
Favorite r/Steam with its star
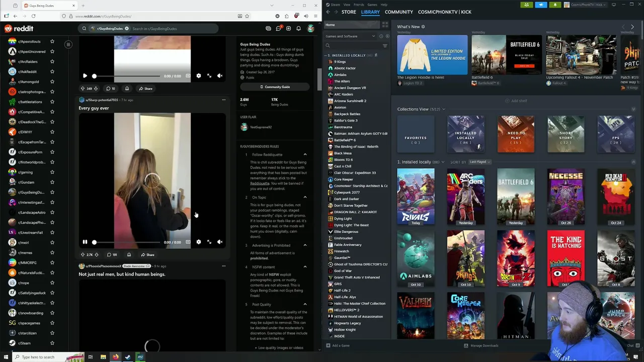point(52,343)
